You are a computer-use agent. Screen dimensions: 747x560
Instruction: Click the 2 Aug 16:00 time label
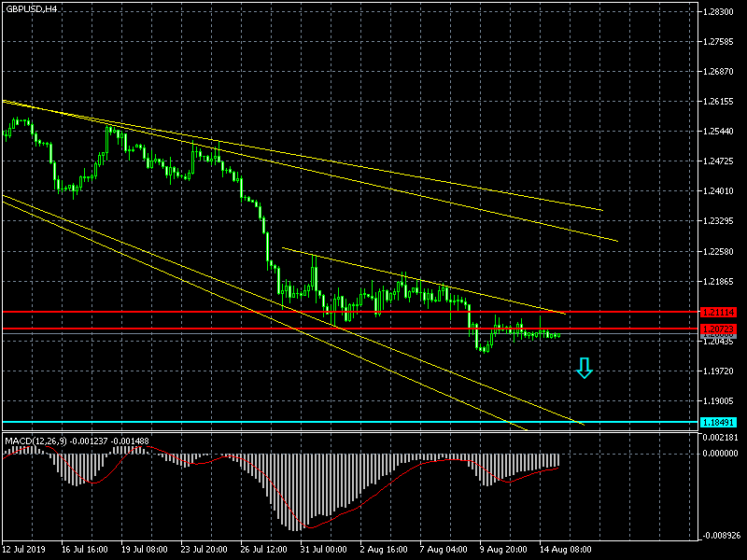384,550
